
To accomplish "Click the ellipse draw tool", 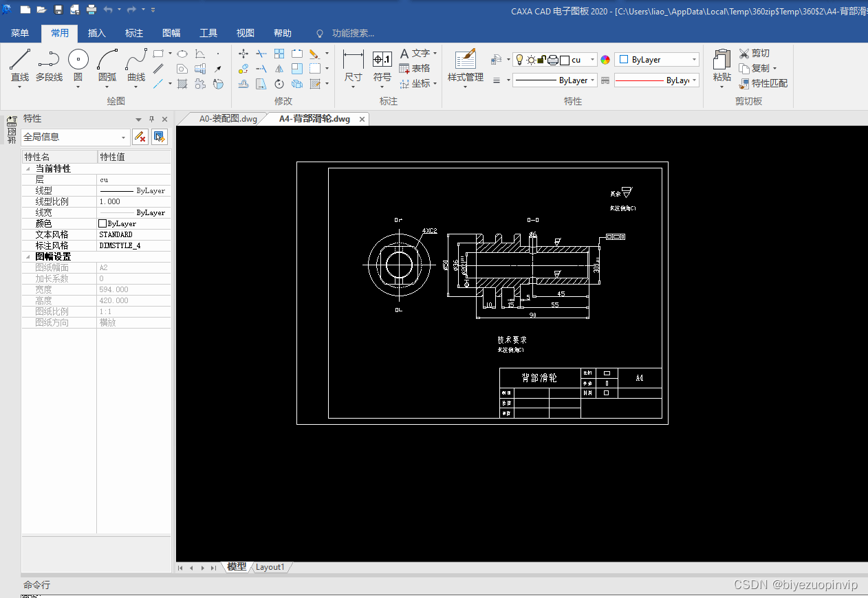I will pos(182,53).
